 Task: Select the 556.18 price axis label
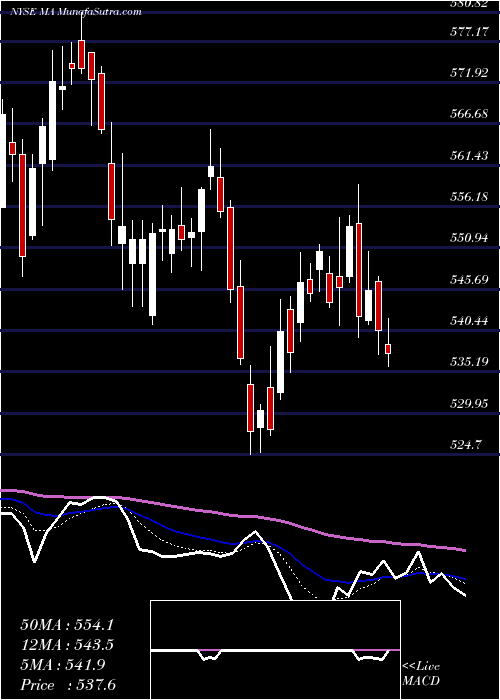pos(469,196)
